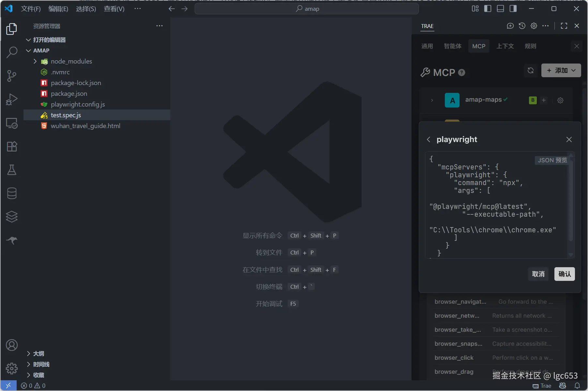Refresh the MCP server list
Image resolution: width=588 pixels, height=391 pixels.
click(531, 70)
